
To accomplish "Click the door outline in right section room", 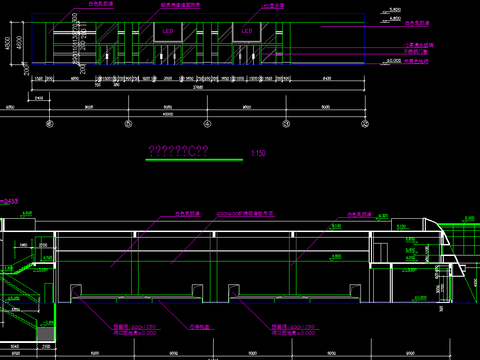I will (x=380, y=252).
